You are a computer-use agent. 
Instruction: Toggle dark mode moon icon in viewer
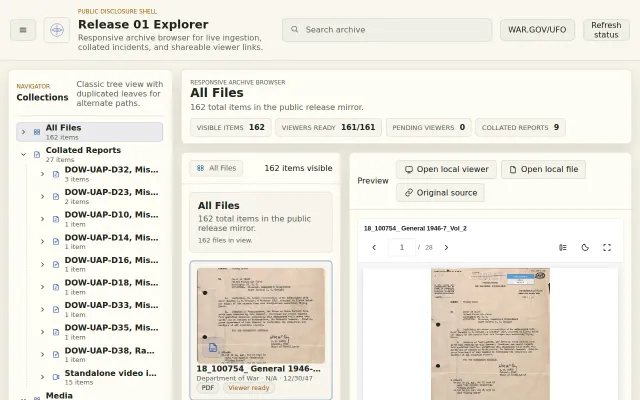[x=585, y=247]
